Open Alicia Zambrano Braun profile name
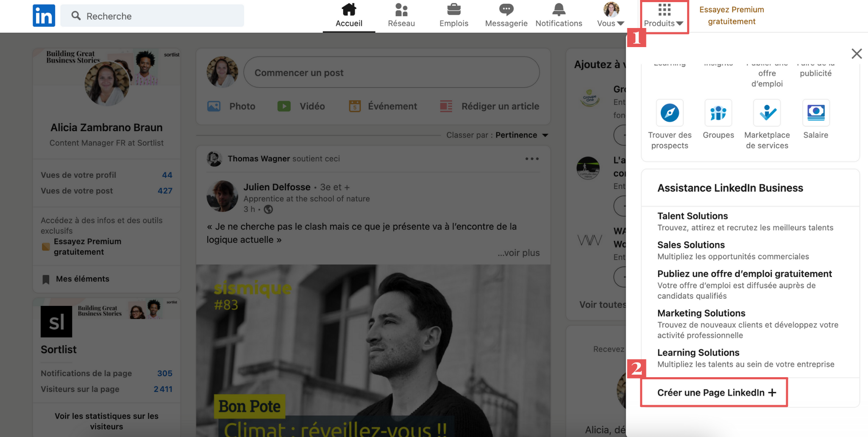Screen dimensions: 868x437 pos(106,127)
